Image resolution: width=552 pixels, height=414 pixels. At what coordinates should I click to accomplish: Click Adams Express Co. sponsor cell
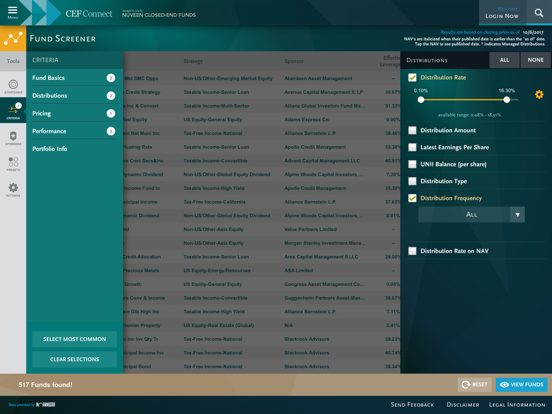[x=307, y=119]
